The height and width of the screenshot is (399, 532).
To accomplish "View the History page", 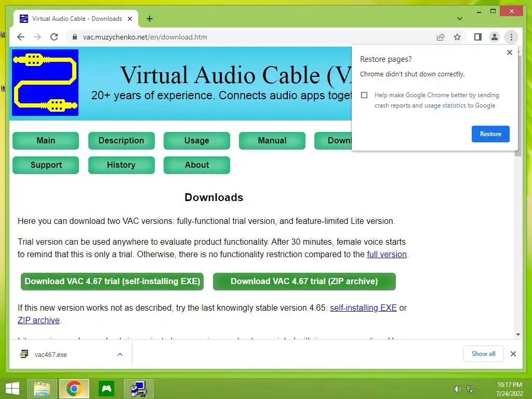I will coord(122,165).
